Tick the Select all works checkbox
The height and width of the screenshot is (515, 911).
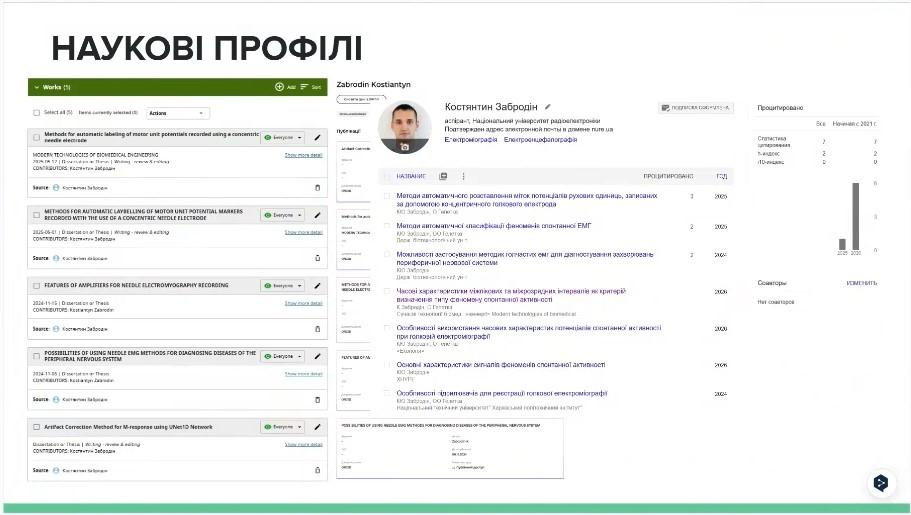pos(37,113)
